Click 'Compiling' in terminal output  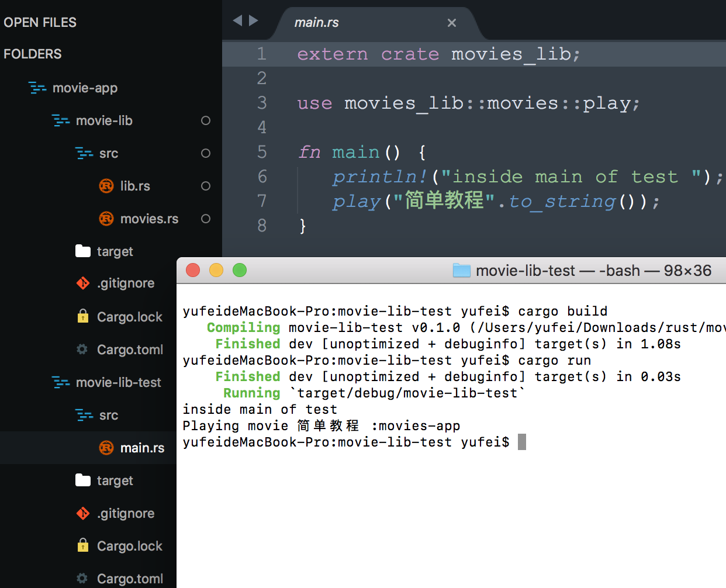click(x=243, y=327)
